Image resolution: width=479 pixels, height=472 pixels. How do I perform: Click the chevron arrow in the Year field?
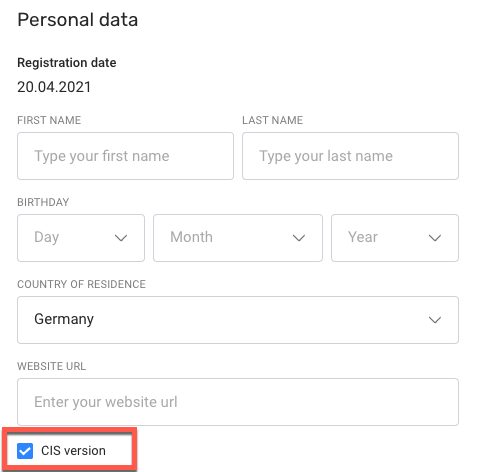pos(435,238)
